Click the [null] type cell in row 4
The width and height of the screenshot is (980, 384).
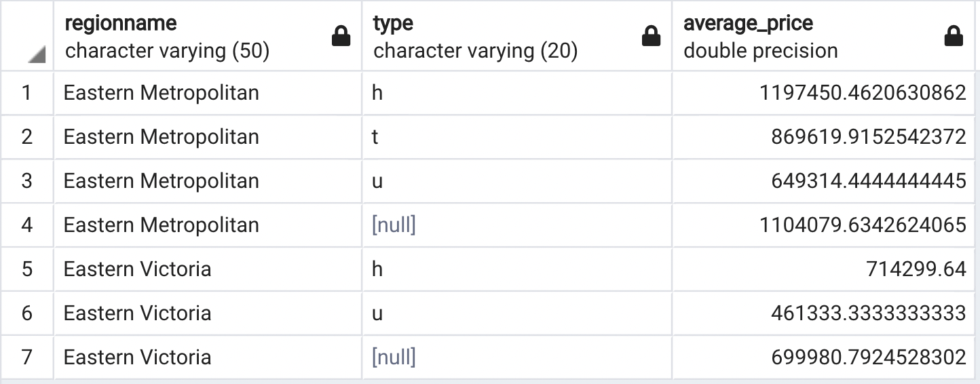(394, 225)
